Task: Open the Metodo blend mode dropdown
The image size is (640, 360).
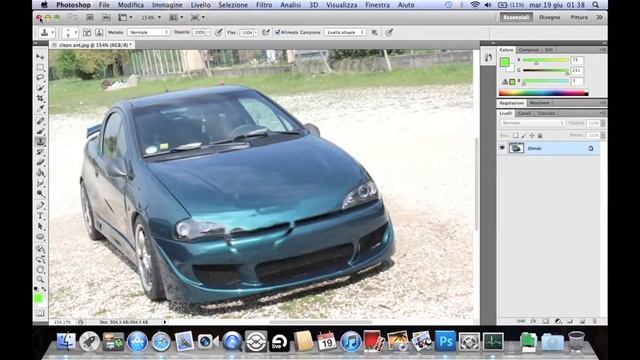Action: (149, 32)
